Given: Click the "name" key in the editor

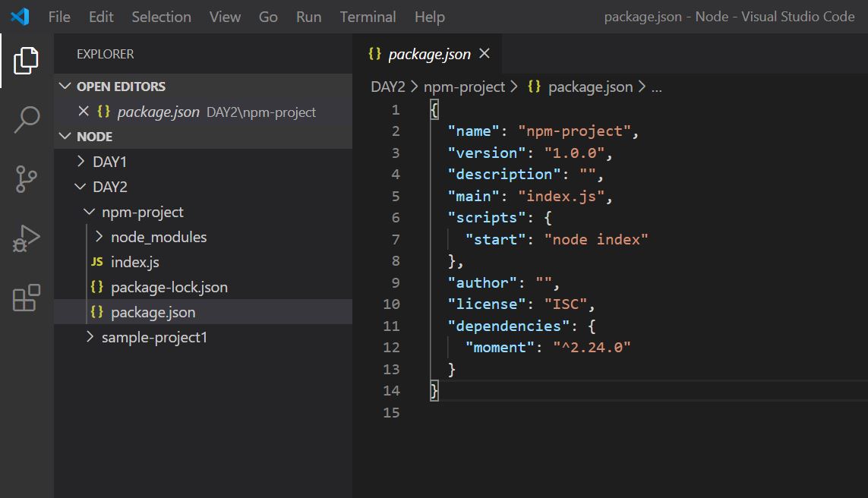Looking at the screenshot, I should (473, 131).
